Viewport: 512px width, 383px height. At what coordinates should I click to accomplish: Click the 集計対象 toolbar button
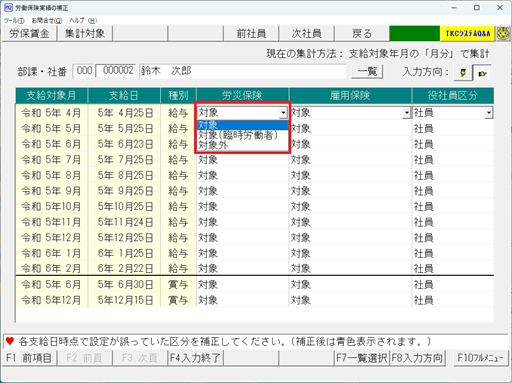(x=85, y=34)
